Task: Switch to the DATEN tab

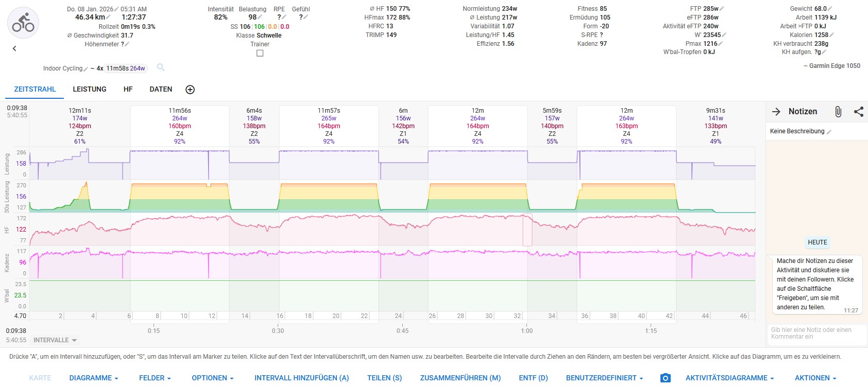Action: pyautogui.click(x=161, y=89)
